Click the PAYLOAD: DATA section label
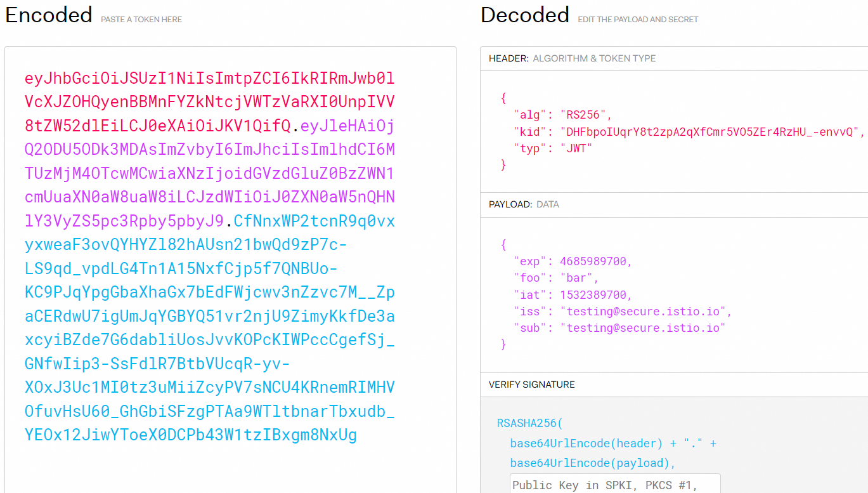868x493 pixels. point(524,204)
